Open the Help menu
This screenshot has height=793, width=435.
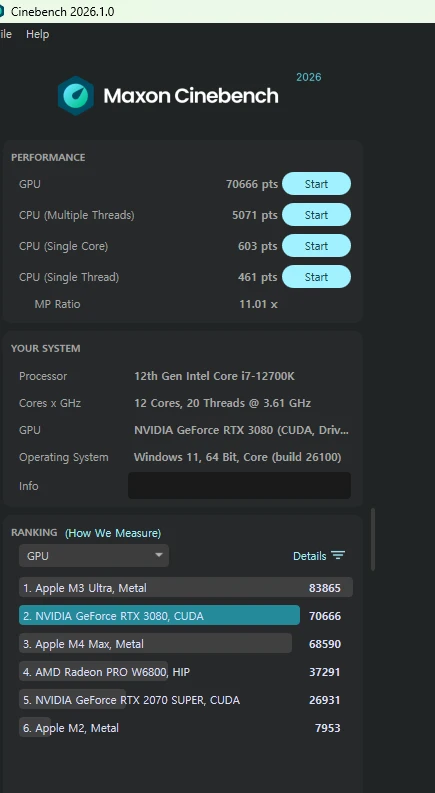point(37,34)
